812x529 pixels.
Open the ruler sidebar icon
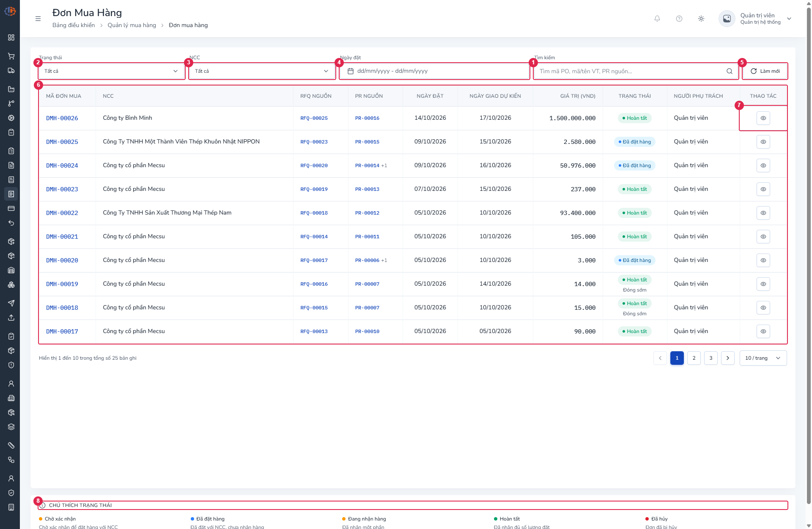11,446
